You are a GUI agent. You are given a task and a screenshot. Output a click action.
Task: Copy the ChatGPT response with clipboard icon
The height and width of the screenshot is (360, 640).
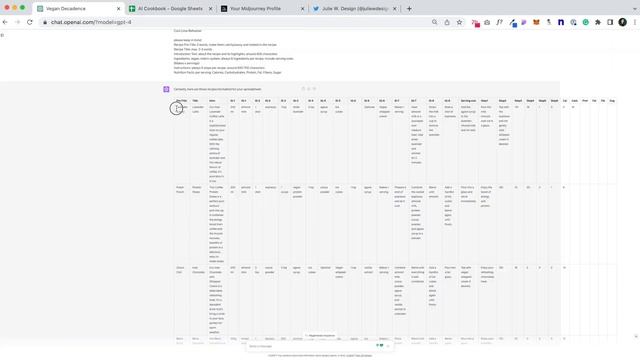coord(303,89)
